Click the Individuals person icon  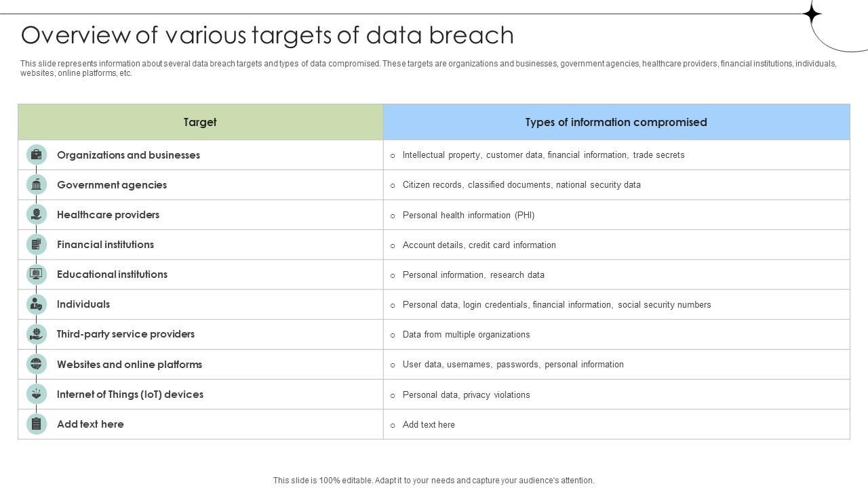point(37,304)
